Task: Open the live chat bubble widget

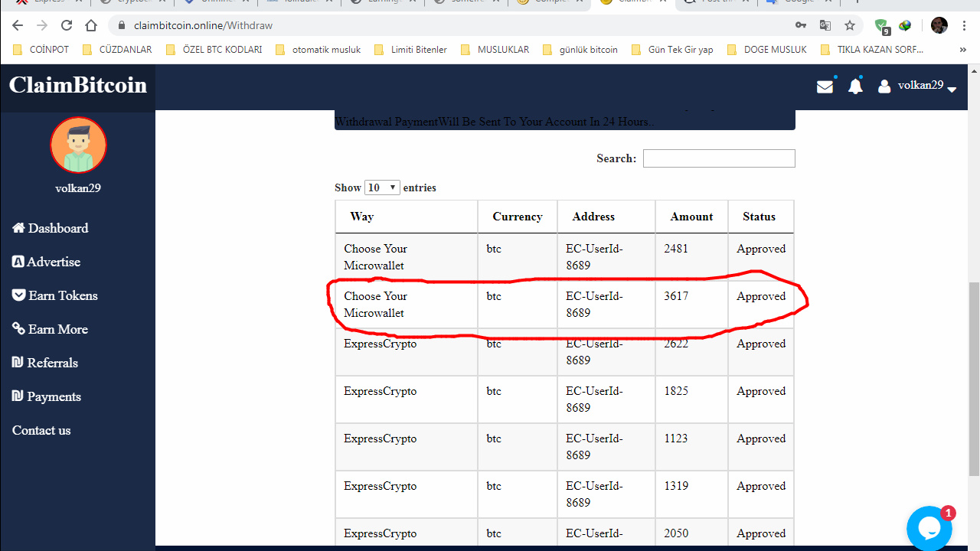Action: point(929,528)
